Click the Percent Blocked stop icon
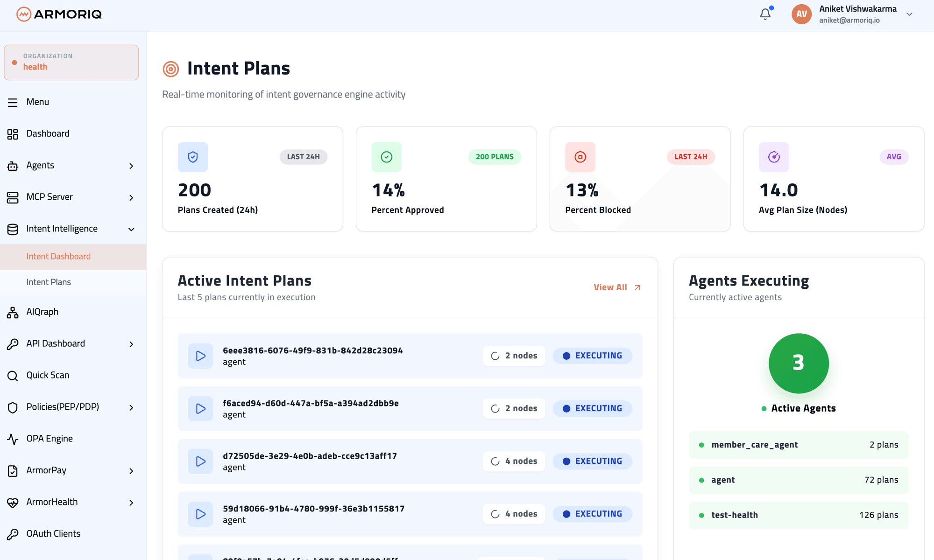 pyautogui.click(x=580, y=157)
